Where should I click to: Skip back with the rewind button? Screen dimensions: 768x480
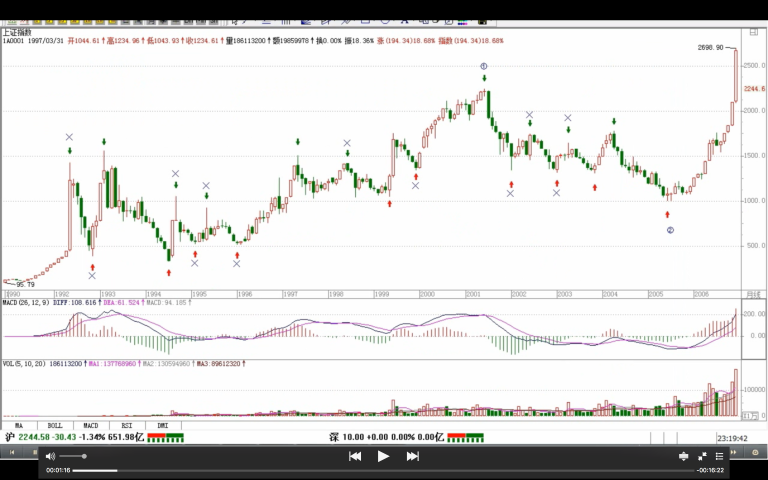354,456
